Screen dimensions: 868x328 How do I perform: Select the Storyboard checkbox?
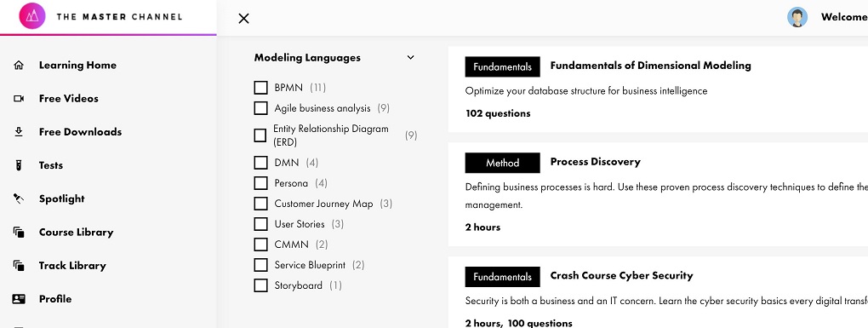[x=260, y=285]
